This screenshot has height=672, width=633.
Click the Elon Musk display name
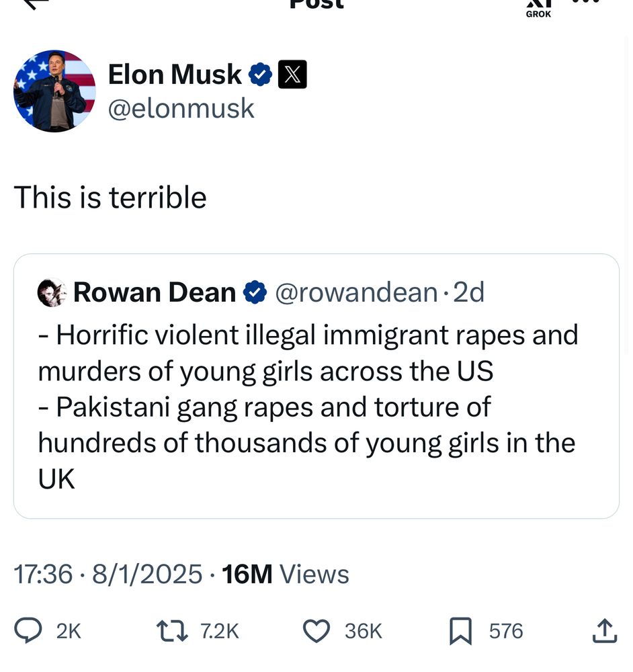tap(175, 75)
